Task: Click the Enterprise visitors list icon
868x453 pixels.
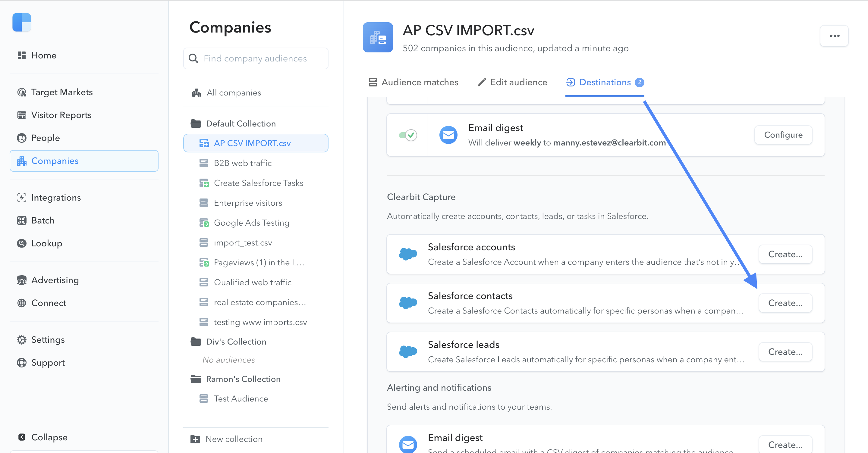Action: 203,203
